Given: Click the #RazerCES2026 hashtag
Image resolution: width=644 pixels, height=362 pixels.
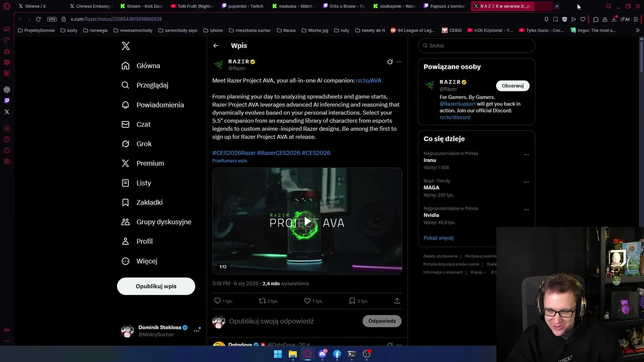Looking at the screenshot, I should (279, 153).
